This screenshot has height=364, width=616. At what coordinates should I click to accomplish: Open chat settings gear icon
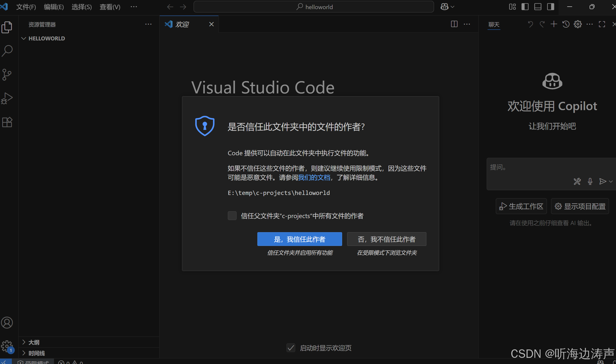(578, 24)
